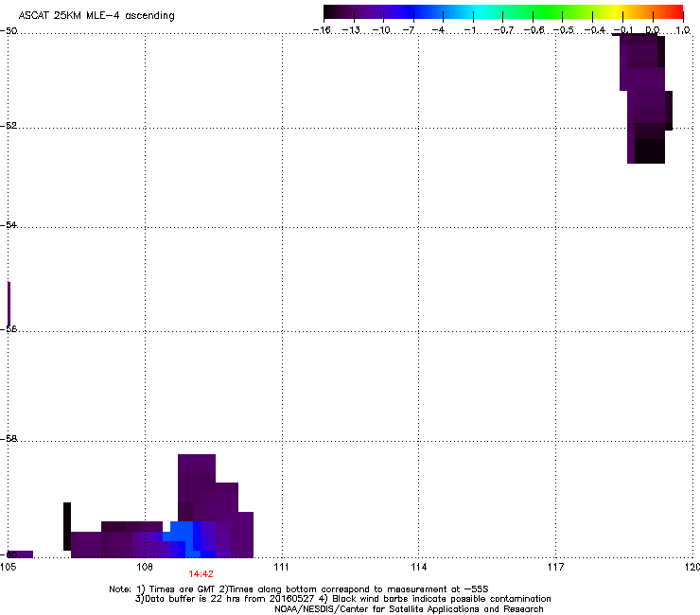Image resolution: width=700 pixels, height=615 pixels.
Task: Click the longitude label 117
Action: (556, 567)
